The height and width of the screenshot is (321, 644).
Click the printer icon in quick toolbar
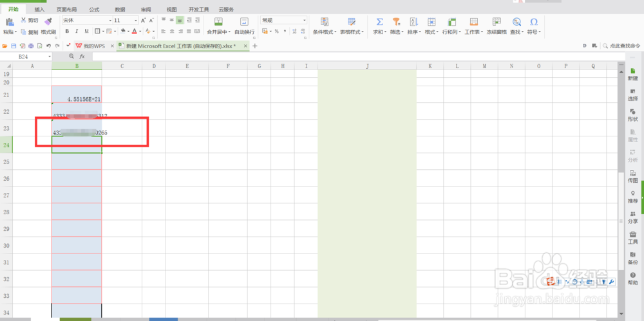pos(31,46)
